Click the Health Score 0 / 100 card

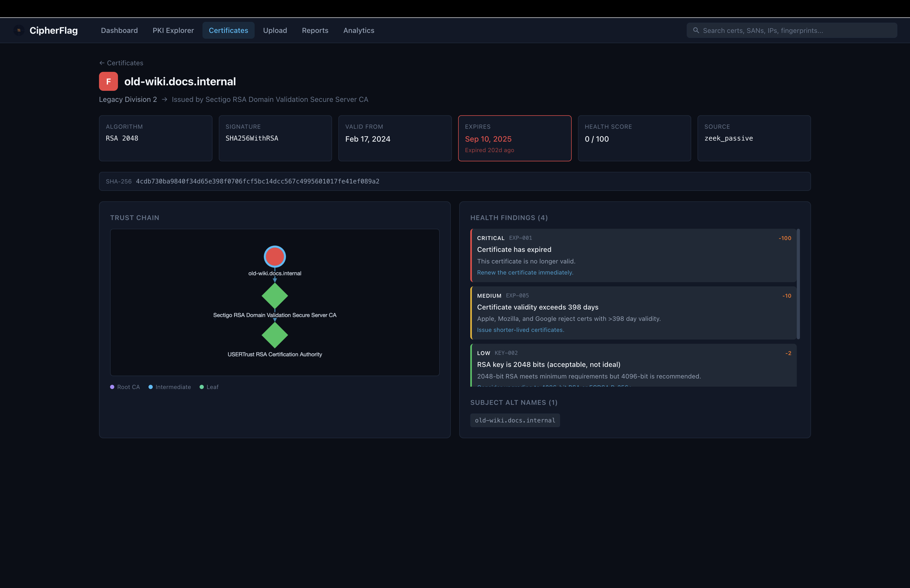pos(634,138)
